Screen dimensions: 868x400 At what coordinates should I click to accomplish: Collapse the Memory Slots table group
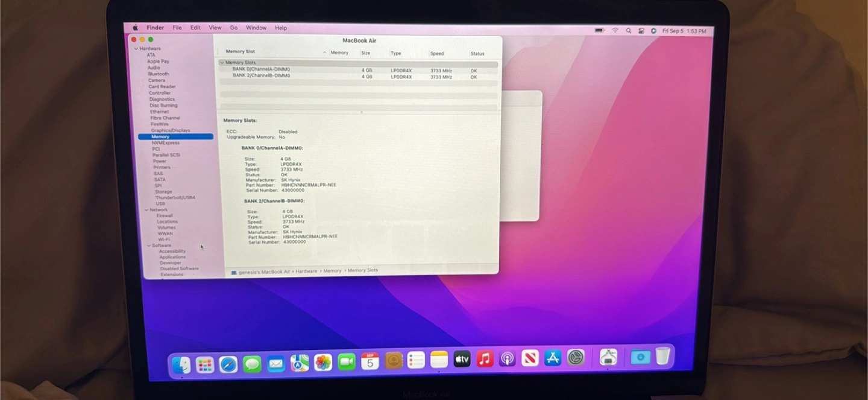(222, 63)
